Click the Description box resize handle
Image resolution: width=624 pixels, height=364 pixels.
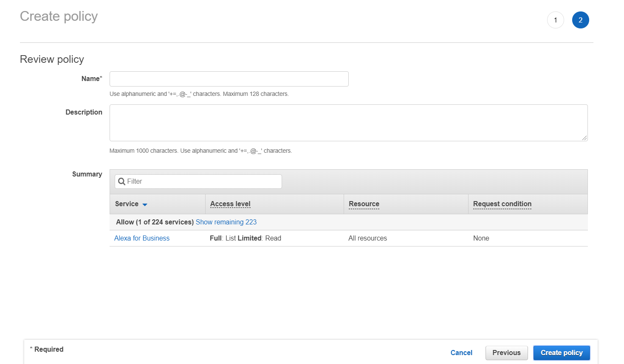(584, 138)
